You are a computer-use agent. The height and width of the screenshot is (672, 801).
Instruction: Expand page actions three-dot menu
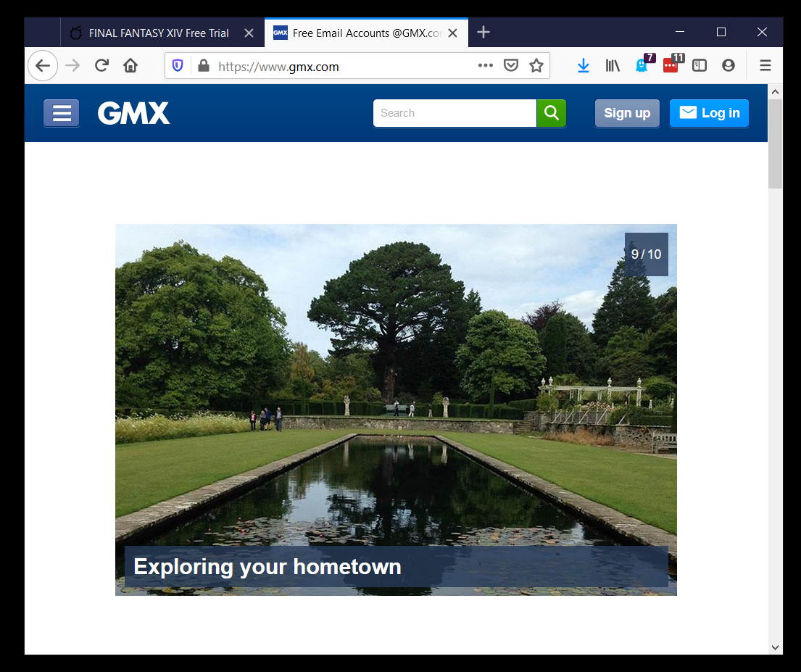tap(486, 66)
